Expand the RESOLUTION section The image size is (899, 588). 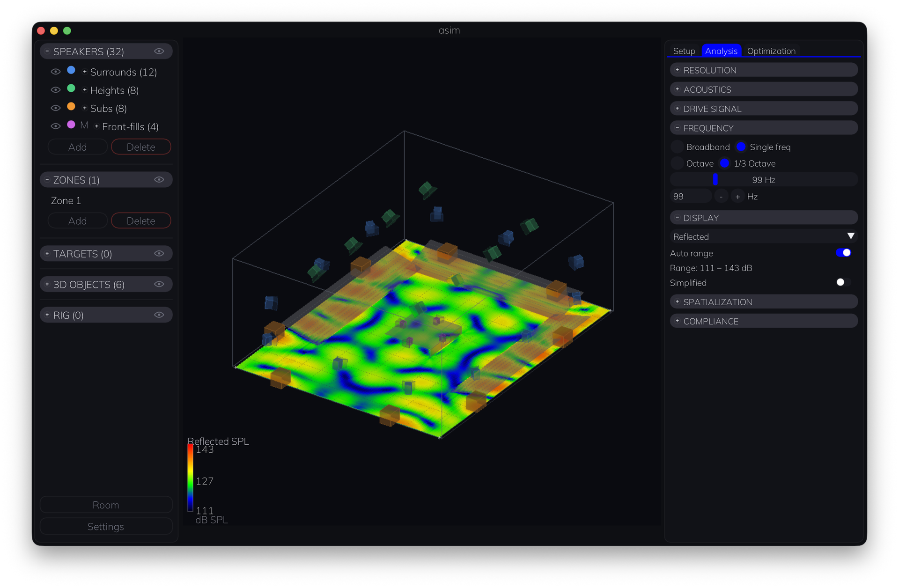click(764, 70)
